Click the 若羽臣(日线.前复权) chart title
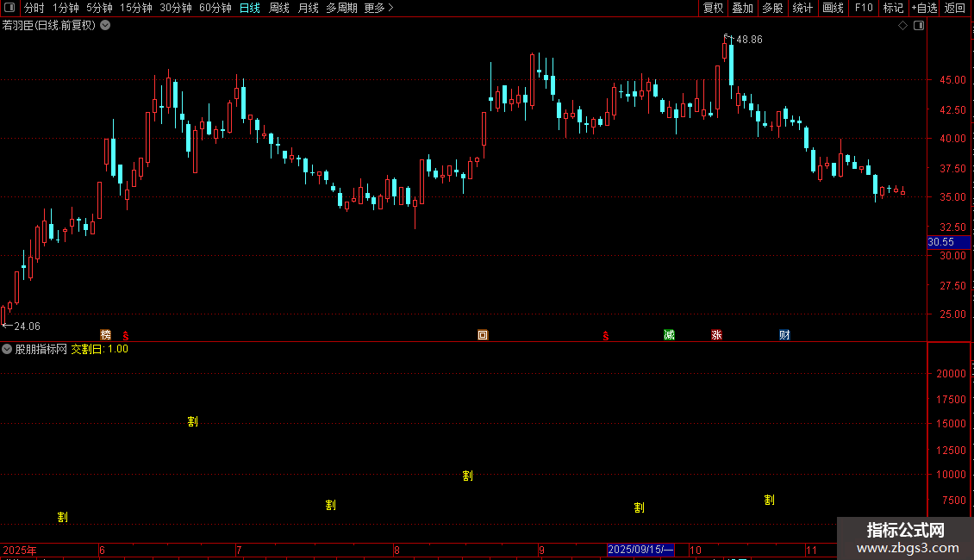 (49, 26)
